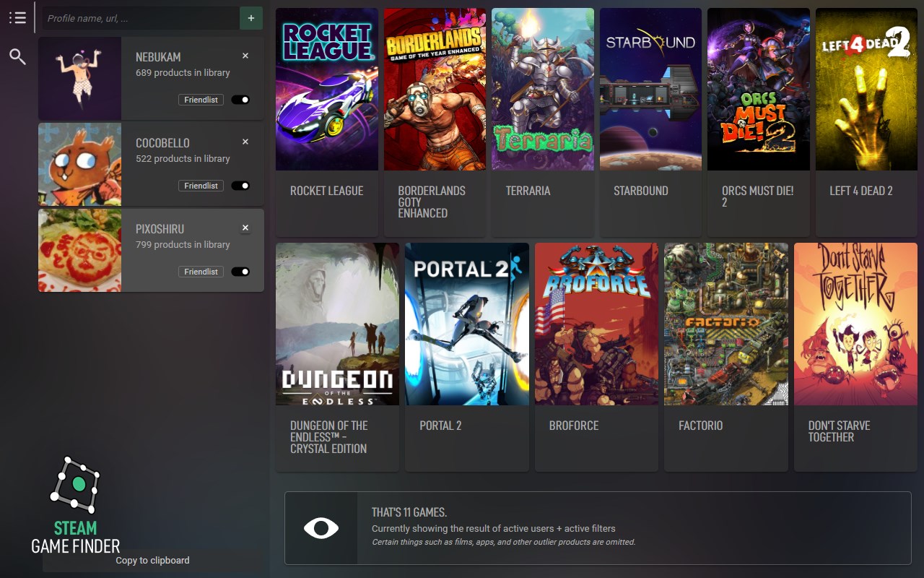Click the eye icon in results summary
Viewport: 924px width, 578px height.
[321, 528]
